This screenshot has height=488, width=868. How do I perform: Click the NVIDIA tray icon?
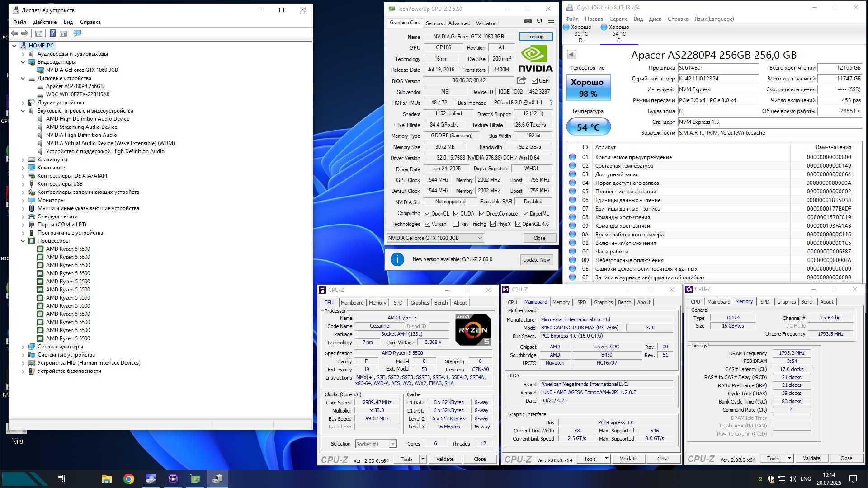tap(760, 479)
